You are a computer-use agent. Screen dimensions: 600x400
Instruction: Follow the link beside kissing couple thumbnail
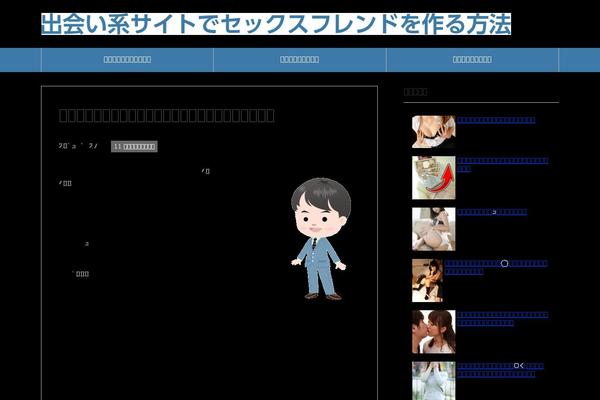[502, 319]
